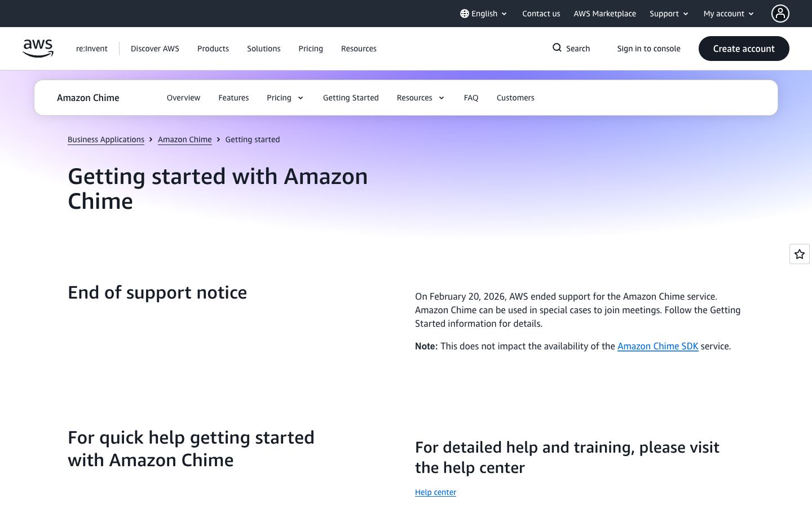The height and width of the screenshot is (508, 812).
Task: Open Amazon Chime breadcrumb link
Action: tap(185, 139)
